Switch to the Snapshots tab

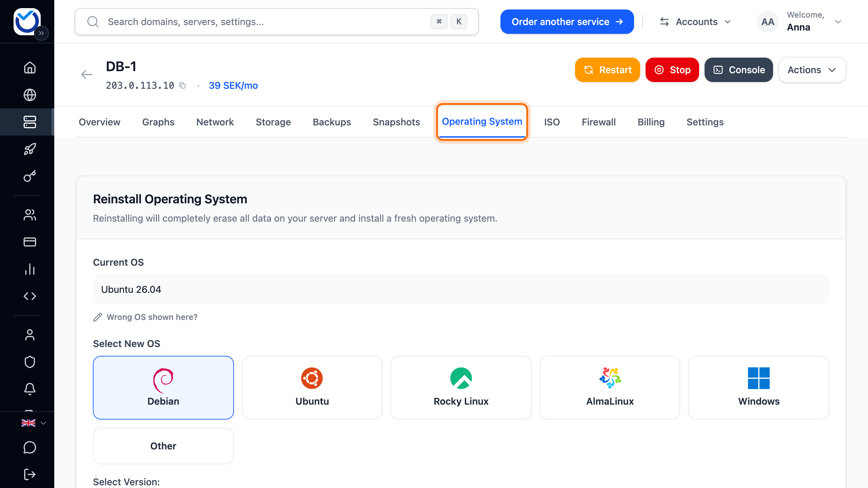point(396,122)
